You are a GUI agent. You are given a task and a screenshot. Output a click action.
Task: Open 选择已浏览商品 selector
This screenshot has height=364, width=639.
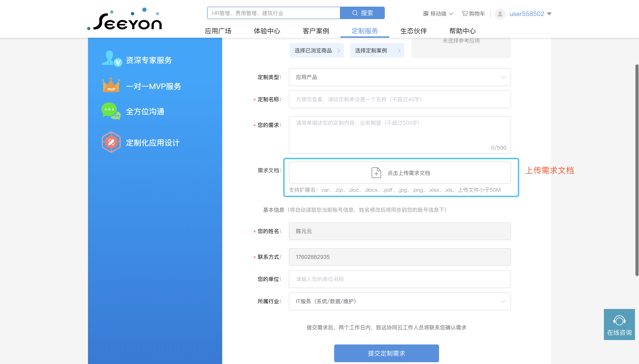click(x=317, y=51)
